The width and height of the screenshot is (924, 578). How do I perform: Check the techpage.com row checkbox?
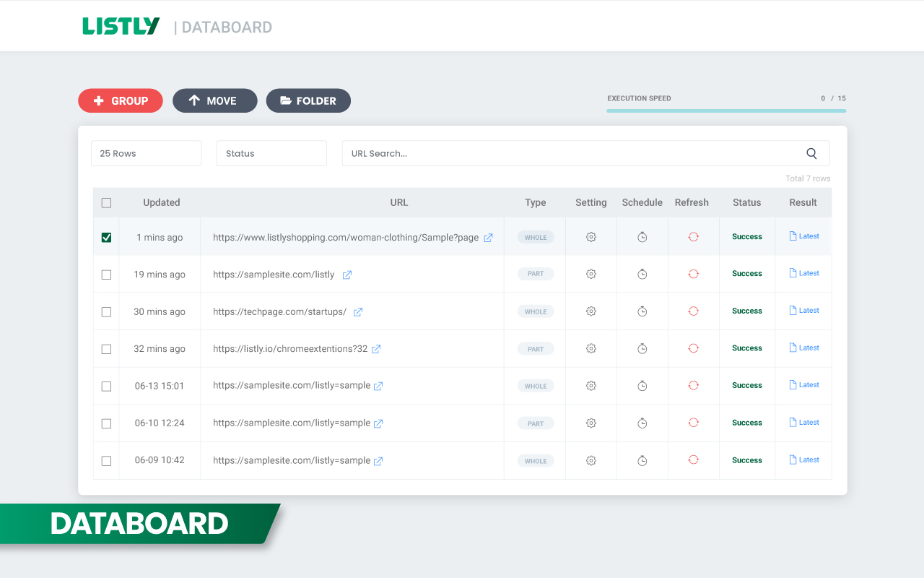click(106, 312)
